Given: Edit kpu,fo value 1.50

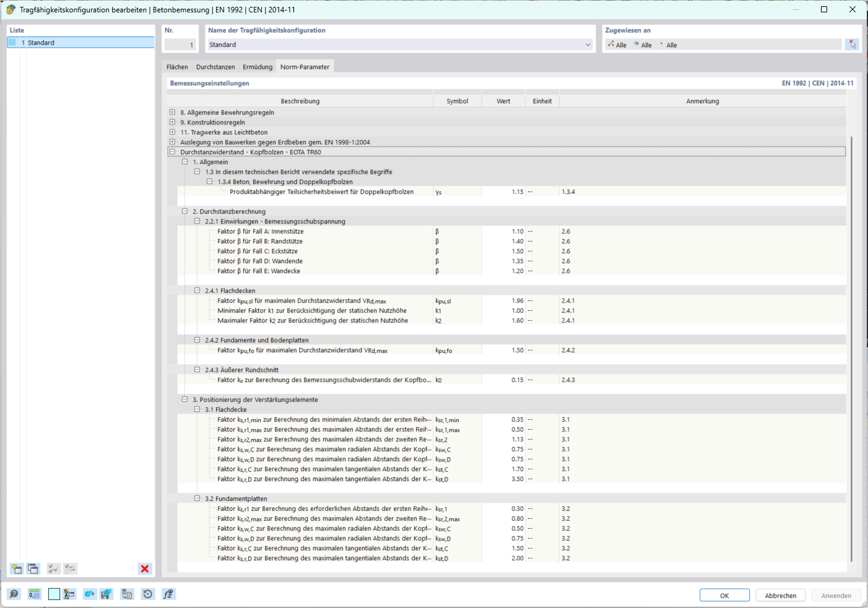Looking at the screenshot, I should (x=503, y=350).
